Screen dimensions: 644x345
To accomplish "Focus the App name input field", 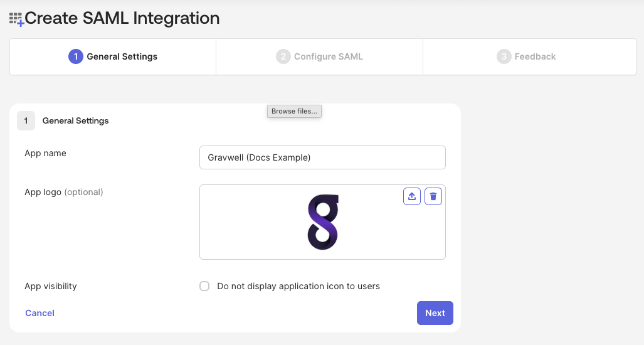I will point(322,157).
